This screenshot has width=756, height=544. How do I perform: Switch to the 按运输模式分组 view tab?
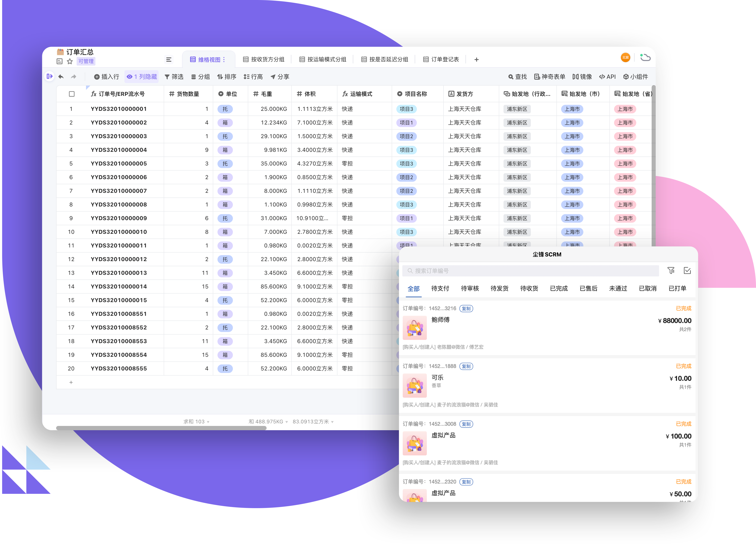pyautogui.click(x=323, y=59)
